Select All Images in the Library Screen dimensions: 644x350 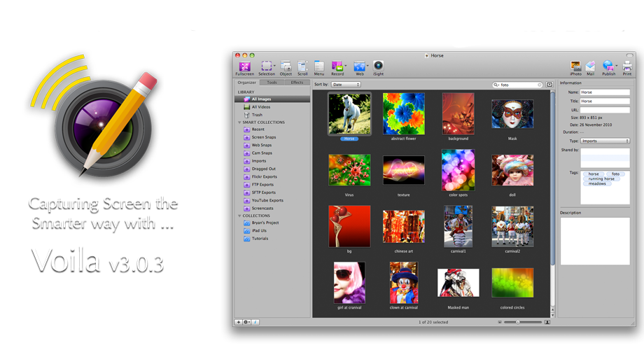pyautogui.click(x=272, y=99)
